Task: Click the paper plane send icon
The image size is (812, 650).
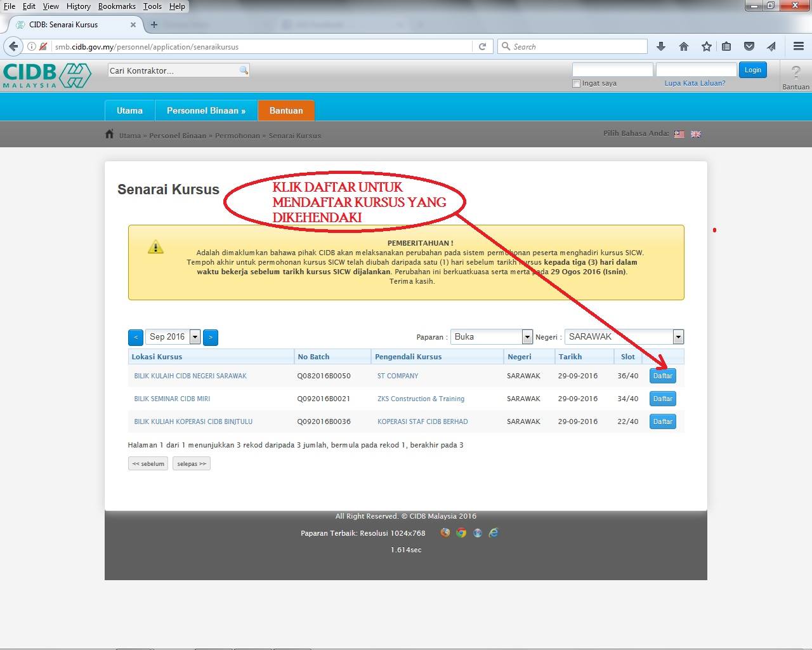Action: (x=771, y=46)
